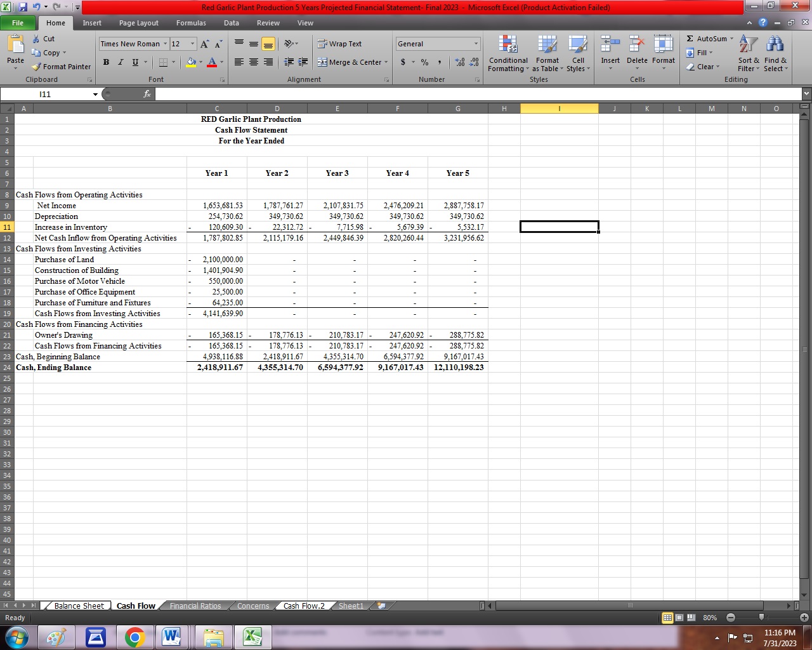Open the Fill dropdown
The width and height of the screenshot is (812, 650).
(700, 53)
